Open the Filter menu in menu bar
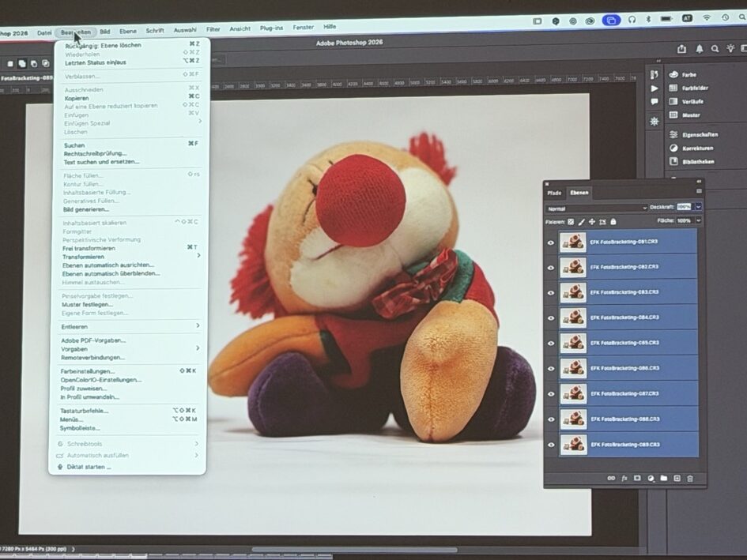This screenshot has width=747, height=560. (x=213, y=29)
